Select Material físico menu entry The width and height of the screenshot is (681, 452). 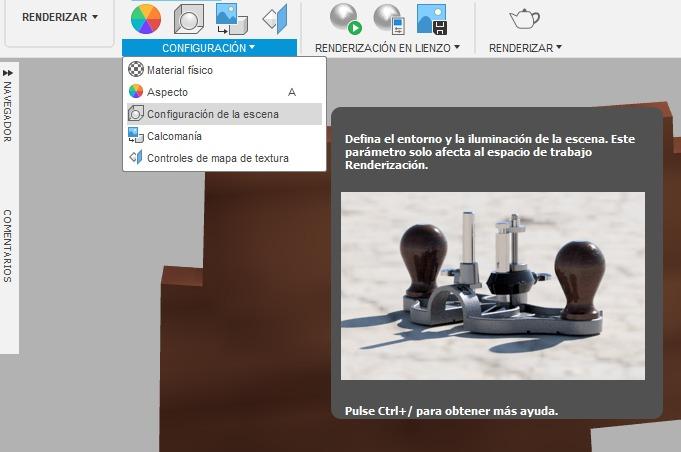224,70
